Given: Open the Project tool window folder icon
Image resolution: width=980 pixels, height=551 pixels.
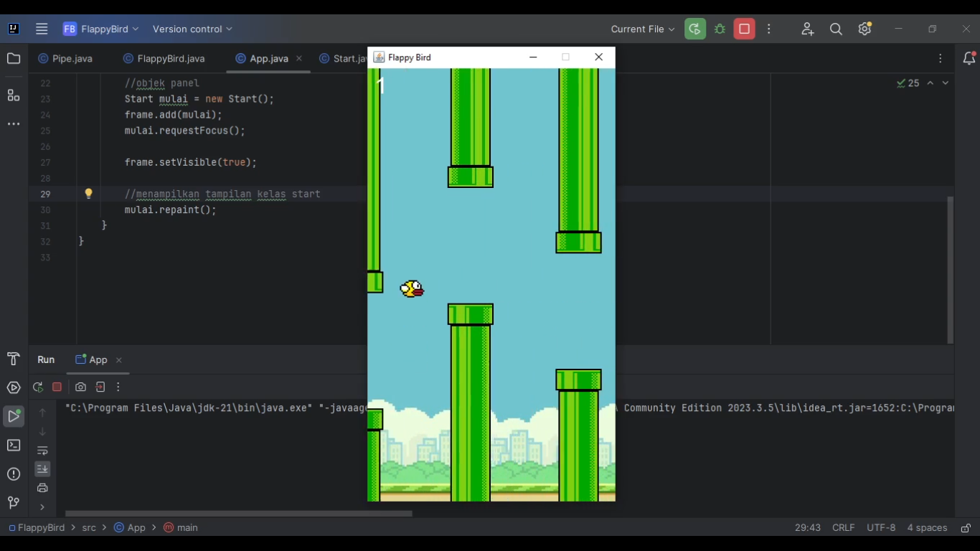Looking at the screenshot, I should tap(14, 59).
